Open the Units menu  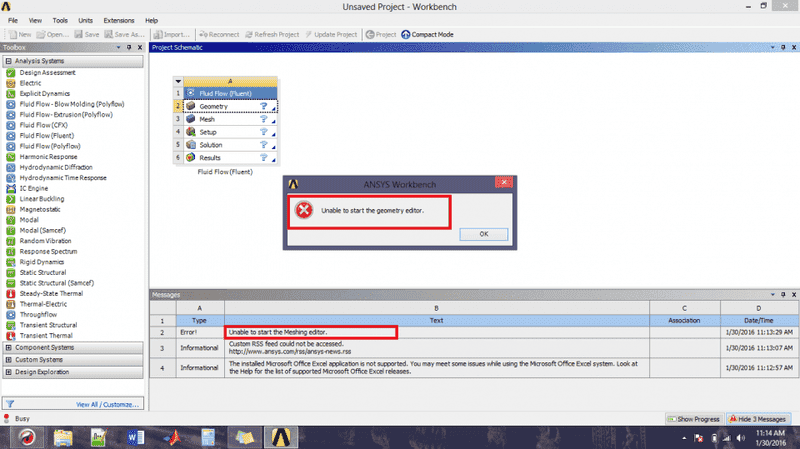(85, 21)
